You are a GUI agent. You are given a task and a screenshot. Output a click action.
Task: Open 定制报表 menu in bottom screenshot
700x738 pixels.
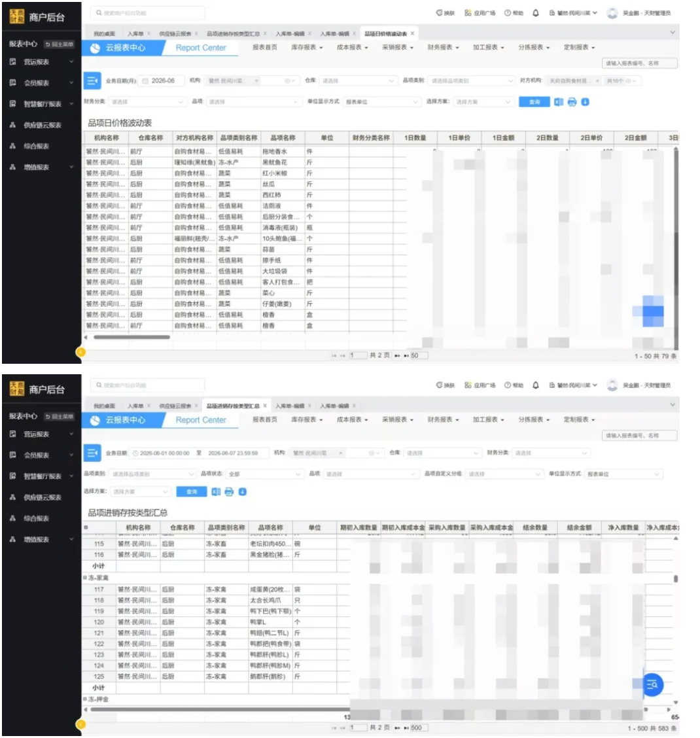coord(579,419)
